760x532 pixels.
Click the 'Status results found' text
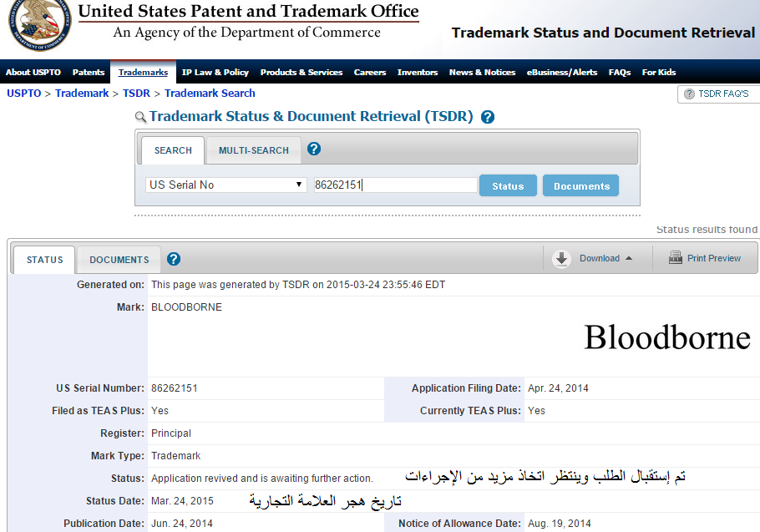tap(707, 229)
